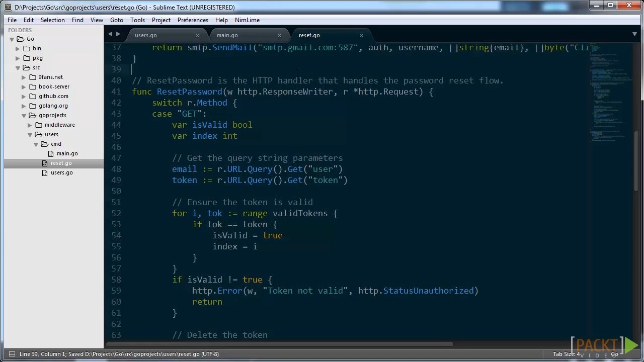Click the pkg folder icon
Viewport: 644px width, 362px height.
point(27,58)
